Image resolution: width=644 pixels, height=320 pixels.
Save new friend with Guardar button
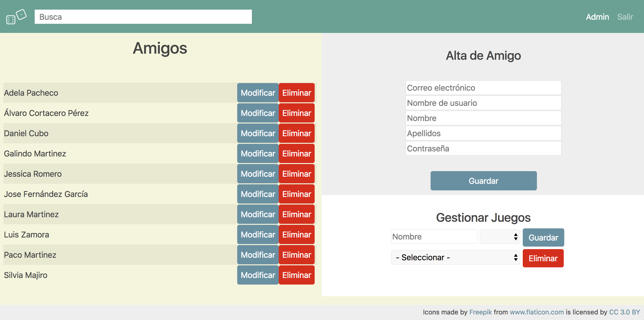[483, 181]
